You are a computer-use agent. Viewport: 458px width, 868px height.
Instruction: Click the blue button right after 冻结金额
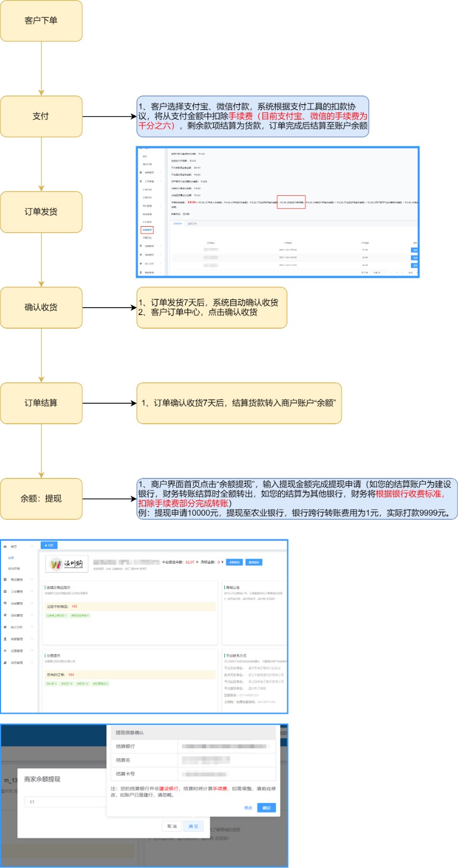pos(234,562)
